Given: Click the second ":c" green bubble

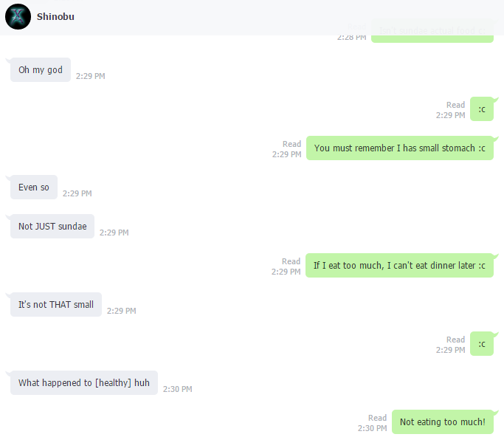Looking at the screenshot, I should pos(482,344).
